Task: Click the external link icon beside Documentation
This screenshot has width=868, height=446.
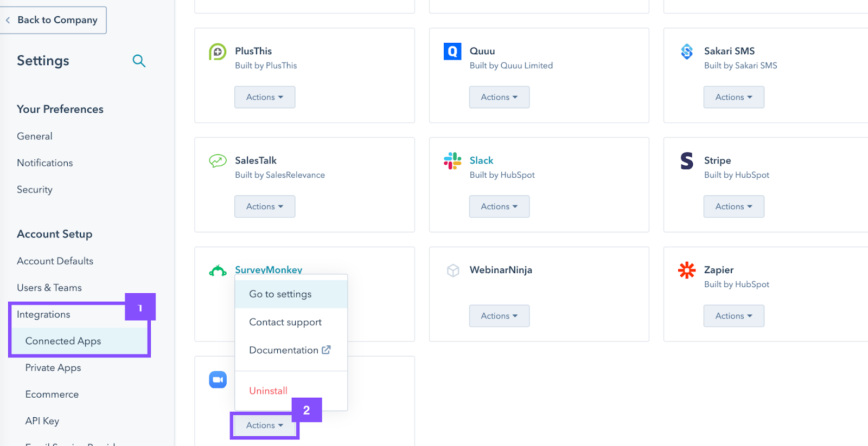Action: 326,350
